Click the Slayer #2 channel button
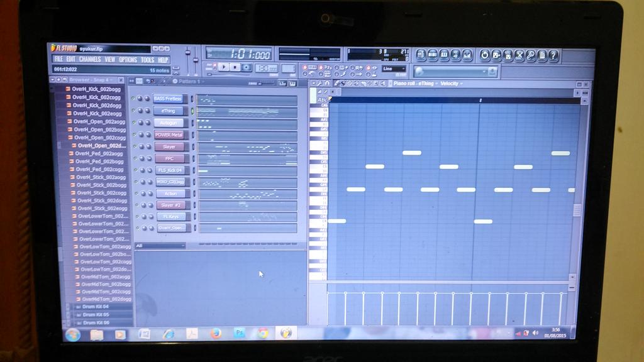Image resolution: width=644 pixels, height=362 pixels. [170, 205]
